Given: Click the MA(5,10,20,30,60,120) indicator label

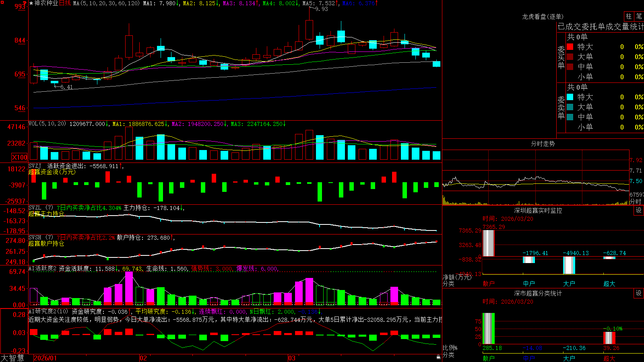Looking at the screenshot, I should click(x=106, y=3).
